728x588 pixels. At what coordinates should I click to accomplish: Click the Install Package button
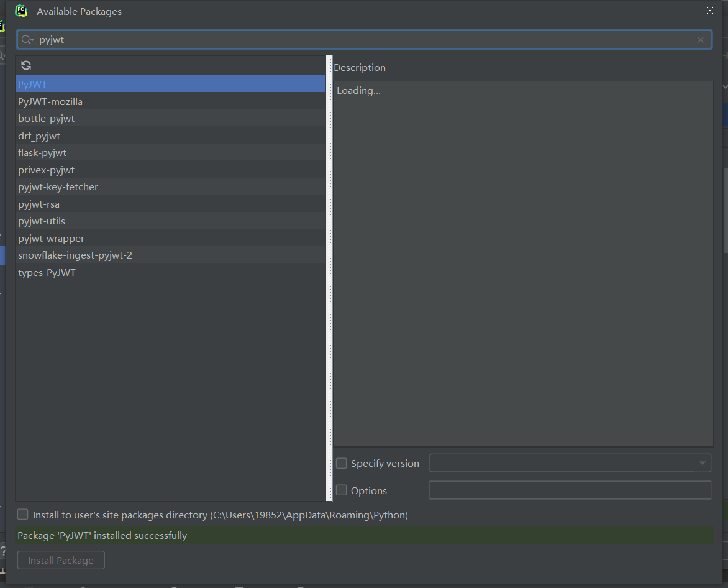[61, 560]
